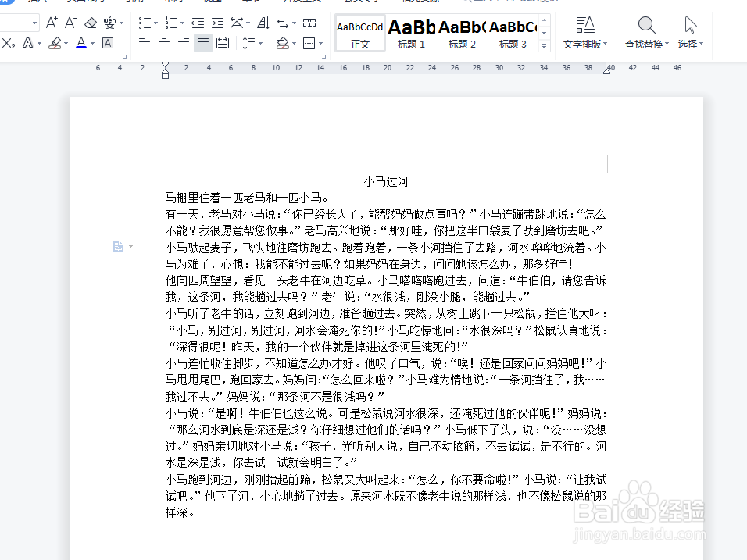Image resolution: width=747 pixels, height=560 pixels.
Task: Click the increase font size icon
Action: (50, 23)
